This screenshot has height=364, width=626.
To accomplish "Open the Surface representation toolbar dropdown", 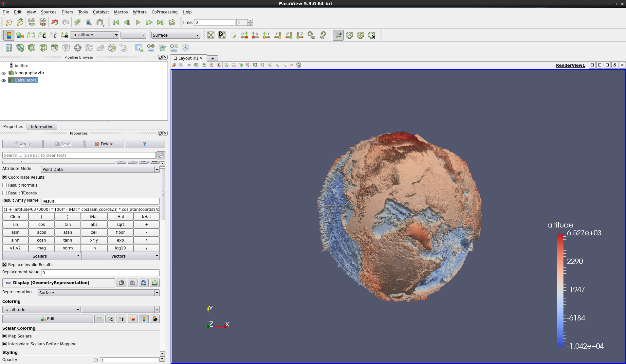I will click(175, 35).
